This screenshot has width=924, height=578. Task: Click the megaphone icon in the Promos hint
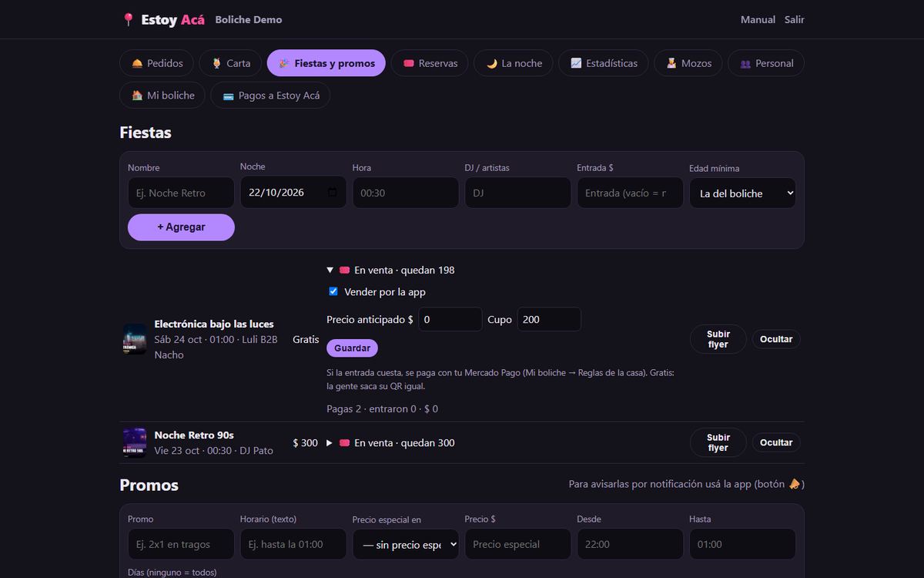click(795, 484)
